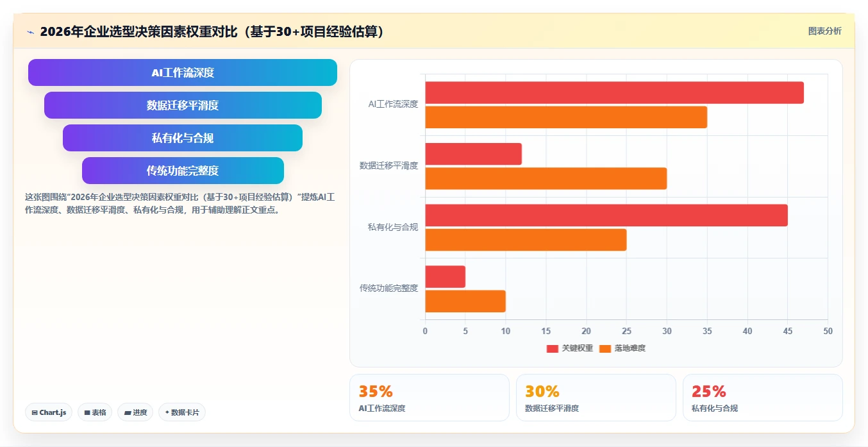The height and width of the screenshot is (447, 868).
Task: Click the 35% AI工作流深度 data card
Action: tap(430, 398)
